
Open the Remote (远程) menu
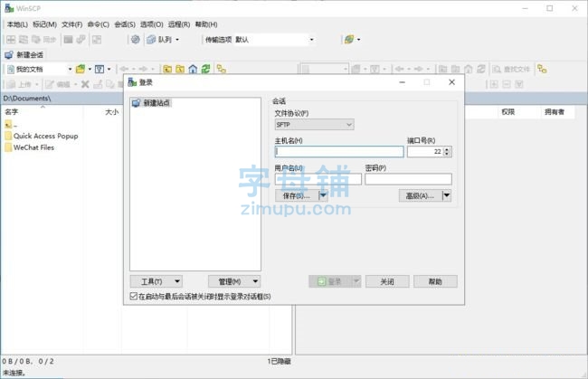point(179,24)
